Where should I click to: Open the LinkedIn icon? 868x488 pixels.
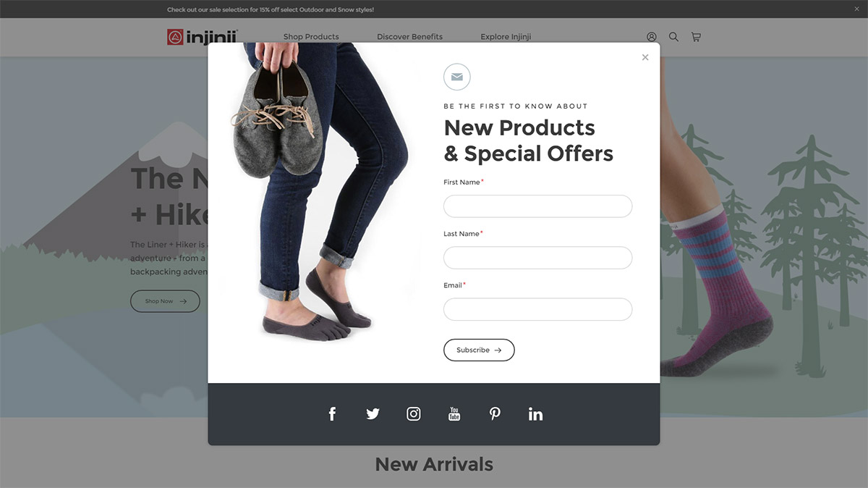(x=535, y=414)
